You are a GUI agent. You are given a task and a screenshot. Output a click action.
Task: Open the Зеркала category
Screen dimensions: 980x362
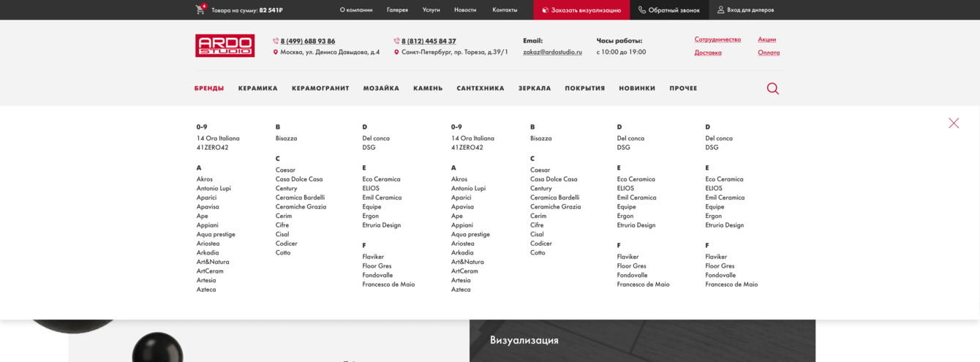click(x=535, y=88)
